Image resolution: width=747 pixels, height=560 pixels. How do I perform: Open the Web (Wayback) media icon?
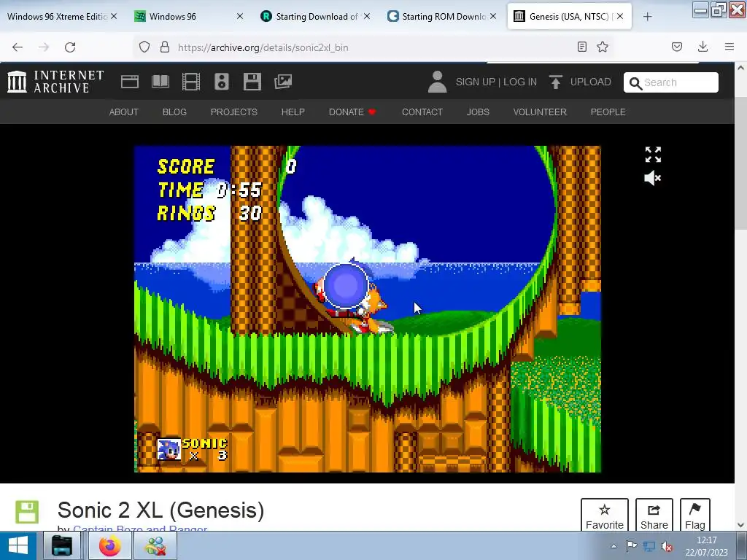pyautogui.click(x=130, y=82)
